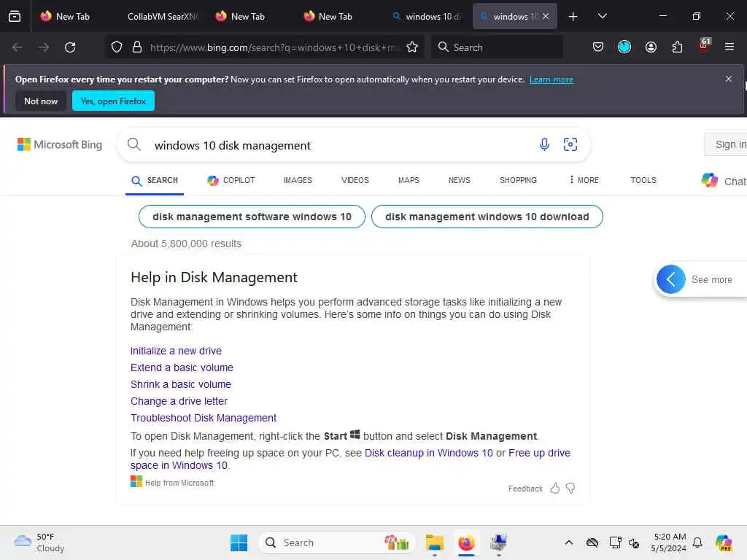Click the Windows taskbar Search box
Viewport: 747px width, 560px height.
337,542
